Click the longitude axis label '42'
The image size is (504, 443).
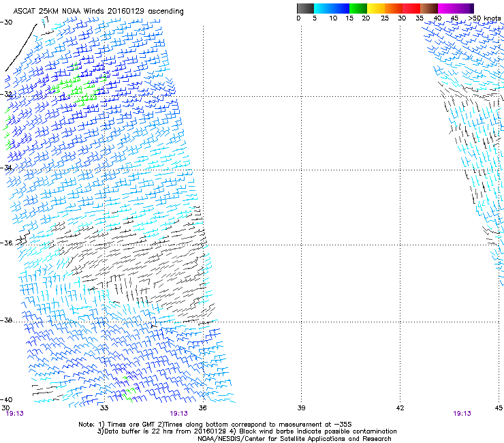(x=400, y=408)
